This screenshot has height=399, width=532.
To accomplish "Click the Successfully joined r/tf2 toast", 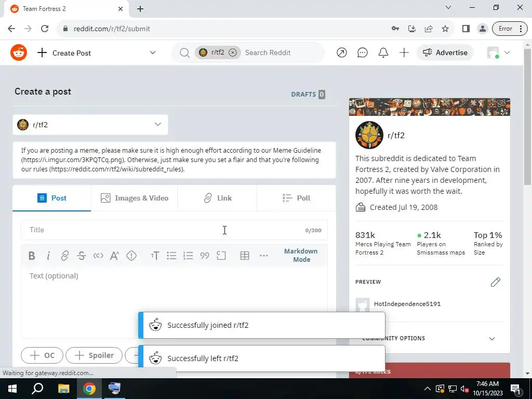I will tap(262, 325).
